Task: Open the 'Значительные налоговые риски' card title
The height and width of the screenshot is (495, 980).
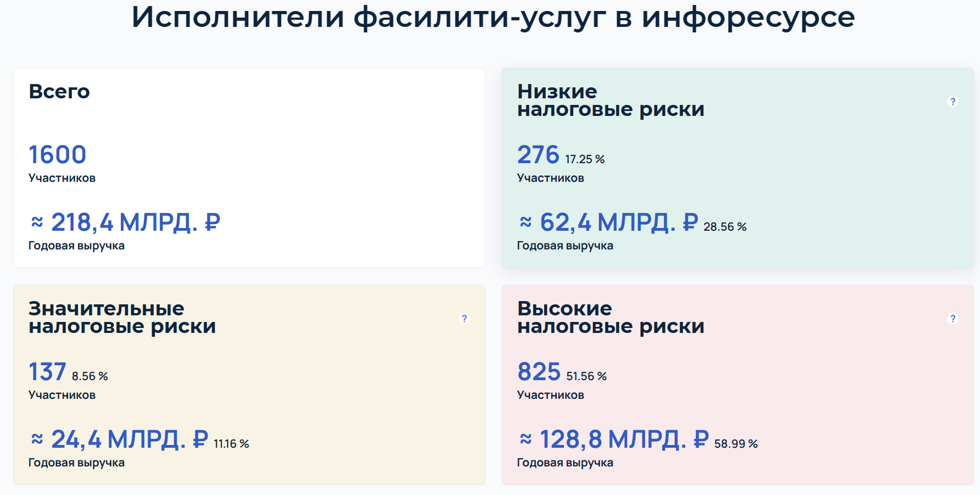Action: click(x=122, y=317)
